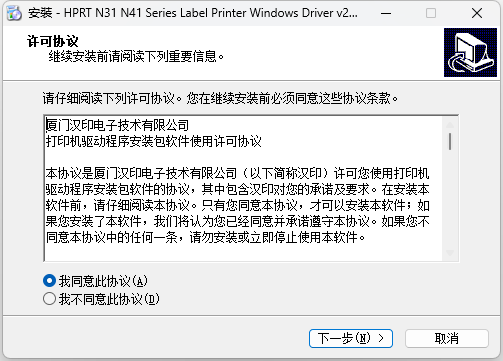Image resolution: width=503 pixels, height=361 pixels.
Task: Click the 取消 button
Action: pos(447,338)
